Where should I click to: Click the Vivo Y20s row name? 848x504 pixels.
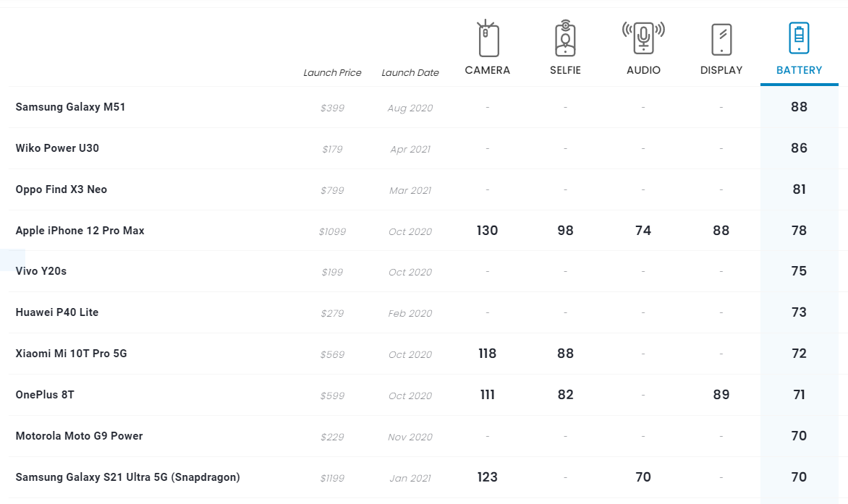pos(41,271)
